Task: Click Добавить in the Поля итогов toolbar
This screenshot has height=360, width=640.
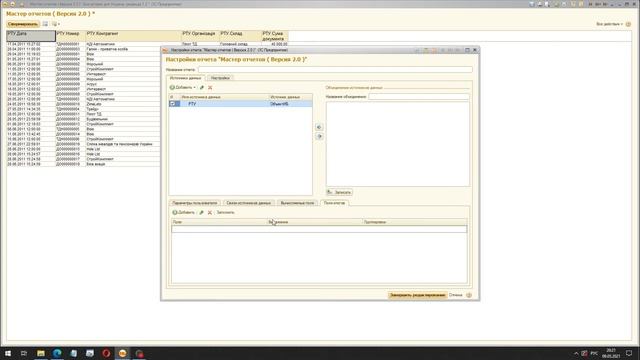Action: (x=184, y=212)
